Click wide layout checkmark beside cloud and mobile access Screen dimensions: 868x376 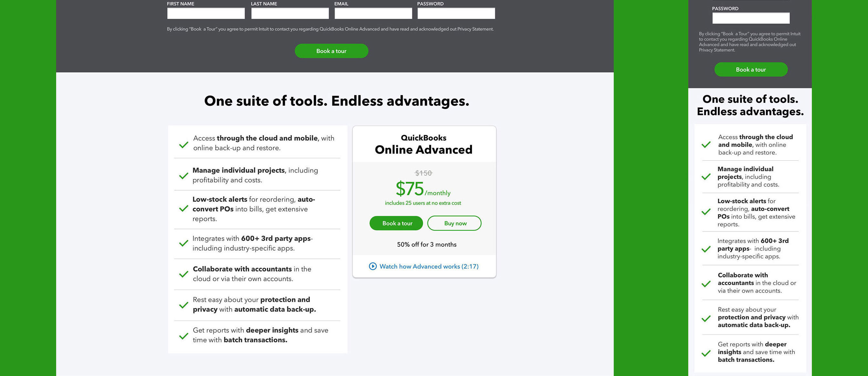click(184, 145)
